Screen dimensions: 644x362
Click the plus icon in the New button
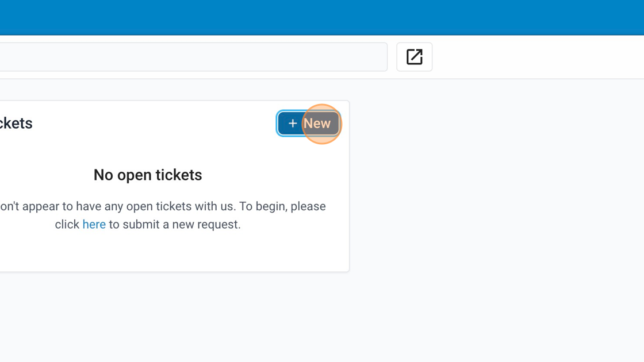pyautogui.click(x=293, y=123)
